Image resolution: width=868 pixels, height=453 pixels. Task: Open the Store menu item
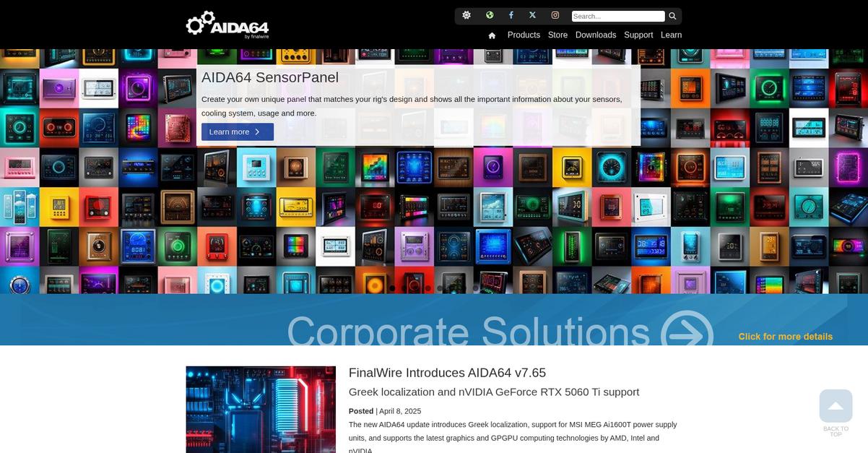click(557, 35)
